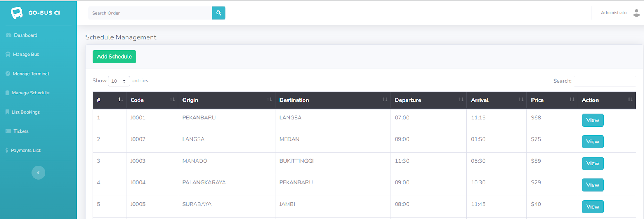Sort table by Action column arrows
The height and width of the screenshot is (219, 644).
630,99
